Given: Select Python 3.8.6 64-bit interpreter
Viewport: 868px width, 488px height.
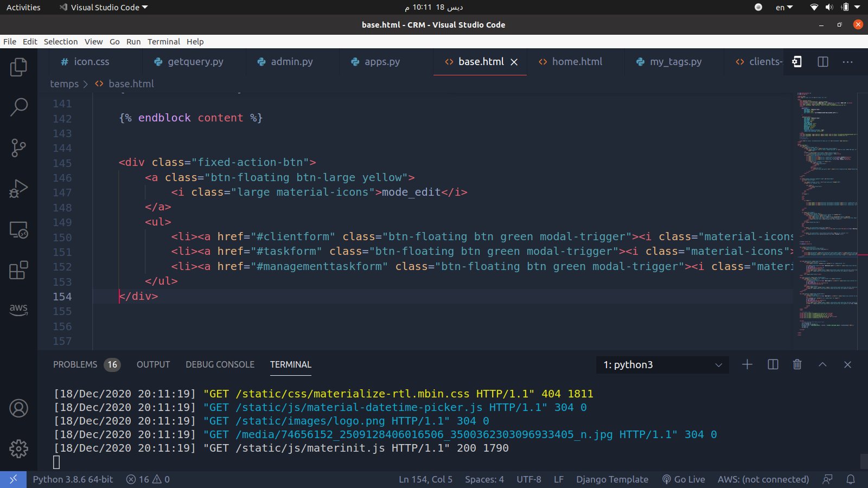Looking at the screenshot, I should 73,479.
